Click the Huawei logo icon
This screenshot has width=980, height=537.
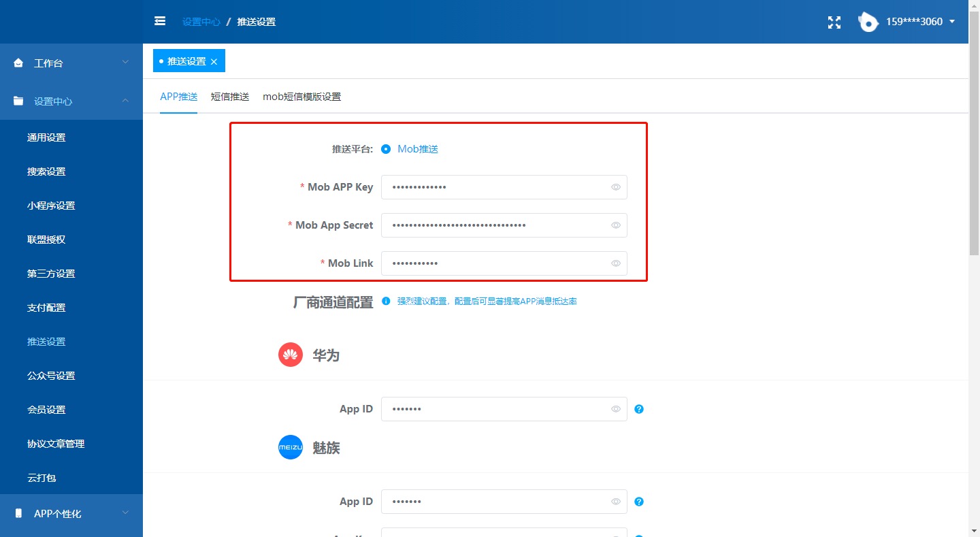[x=291, y=355]
